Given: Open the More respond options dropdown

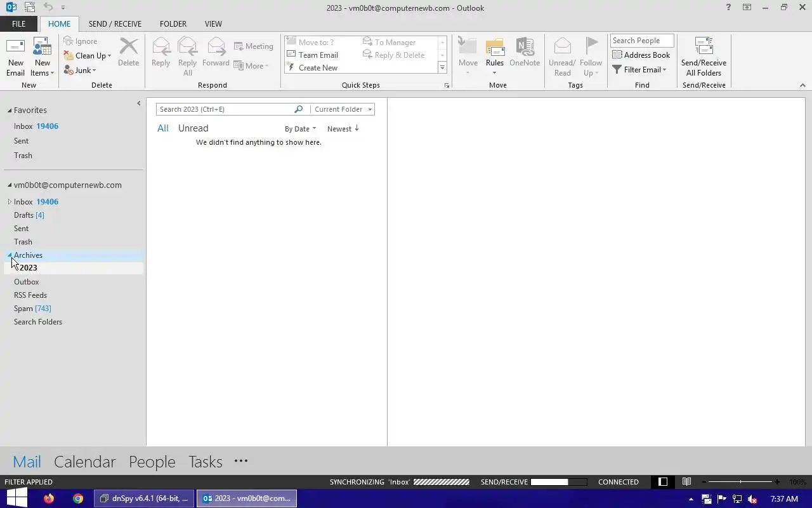Looking at the screenshot, I should (251, 65).
